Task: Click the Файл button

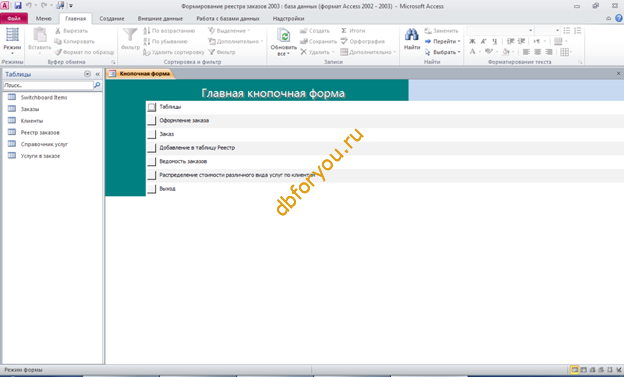Action: click(x=14, y=18)
